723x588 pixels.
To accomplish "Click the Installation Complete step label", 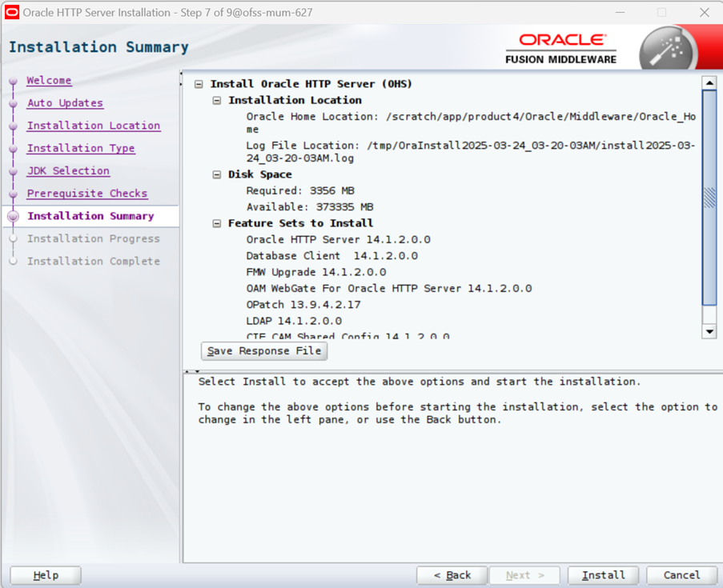I will [94, 261].
